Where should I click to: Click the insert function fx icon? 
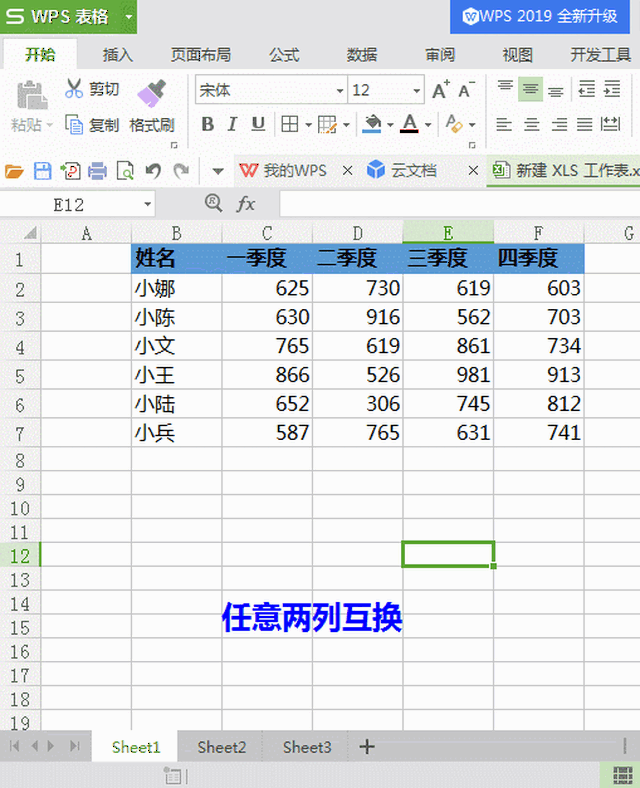click(246, 204)
